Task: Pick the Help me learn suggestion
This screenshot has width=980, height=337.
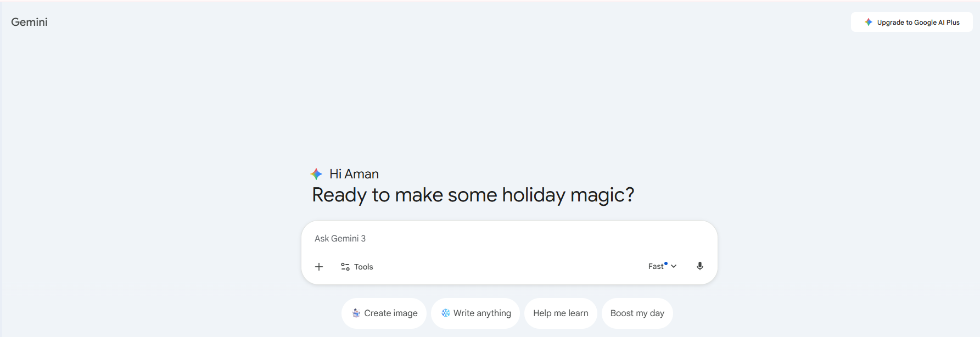Action: (x=561, y=313)
